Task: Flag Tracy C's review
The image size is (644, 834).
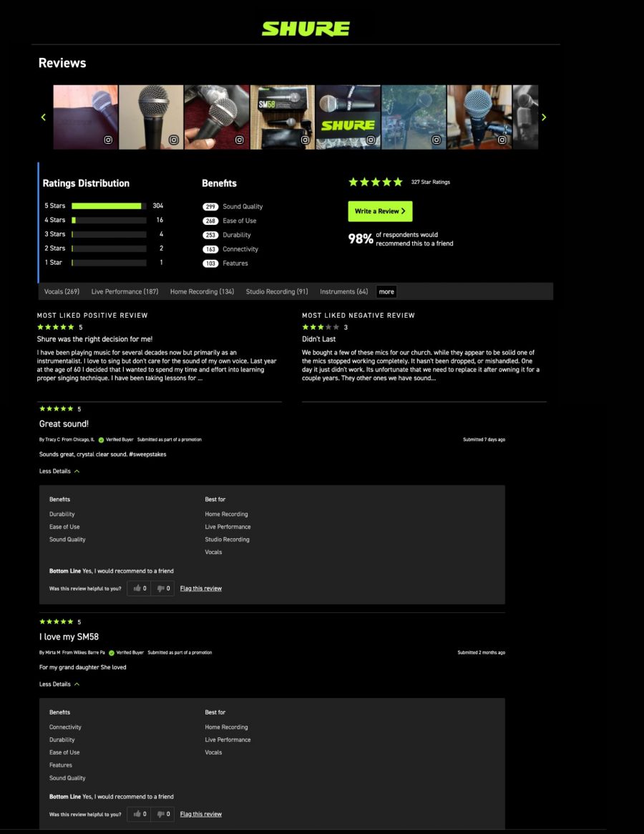Action: (x=200, y=588)
